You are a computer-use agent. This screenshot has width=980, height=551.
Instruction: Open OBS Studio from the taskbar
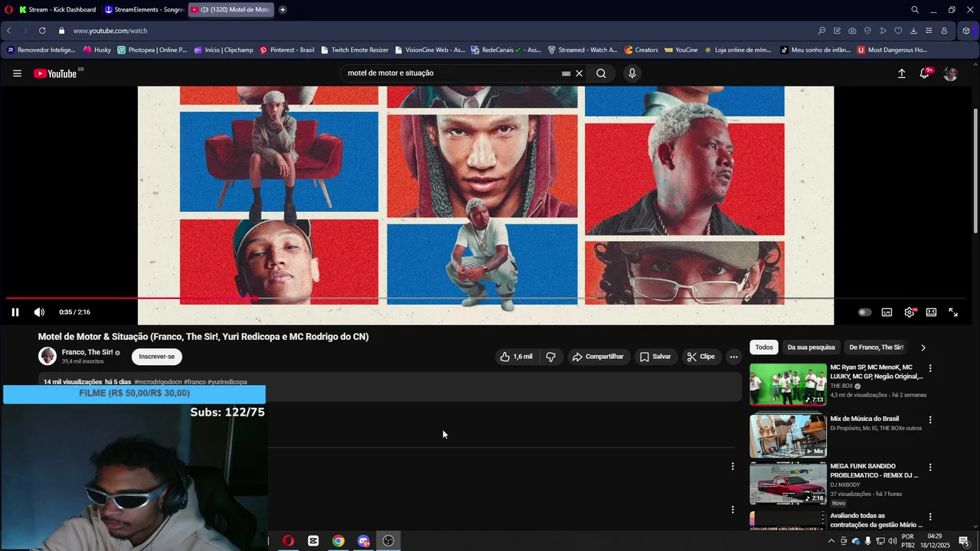pyautogui.click(x=388, y=541)
